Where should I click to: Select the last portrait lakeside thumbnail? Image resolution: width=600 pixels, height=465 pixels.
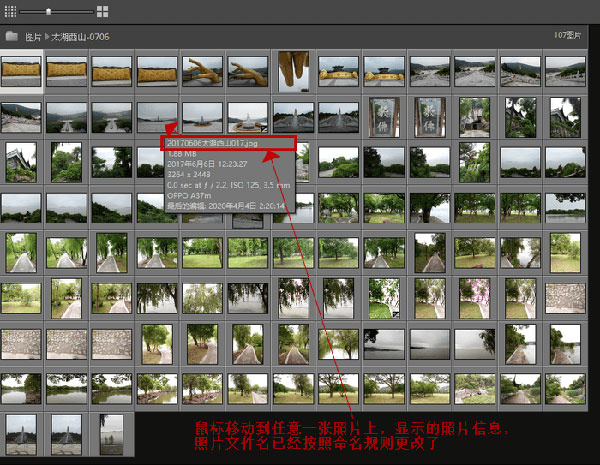click(112, 434)
